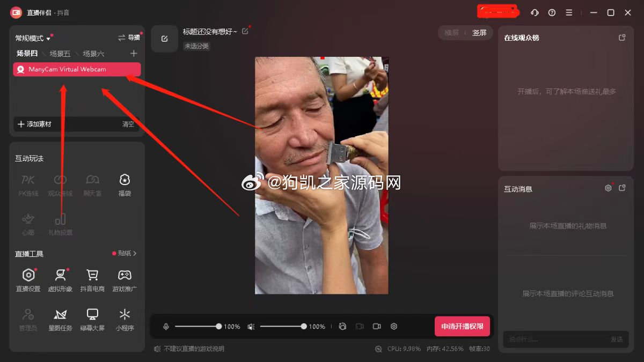Image resolution: width=644 pixels, height=362 pixels.
Task: Click 发送 to send comment
Action: [617, 339]
